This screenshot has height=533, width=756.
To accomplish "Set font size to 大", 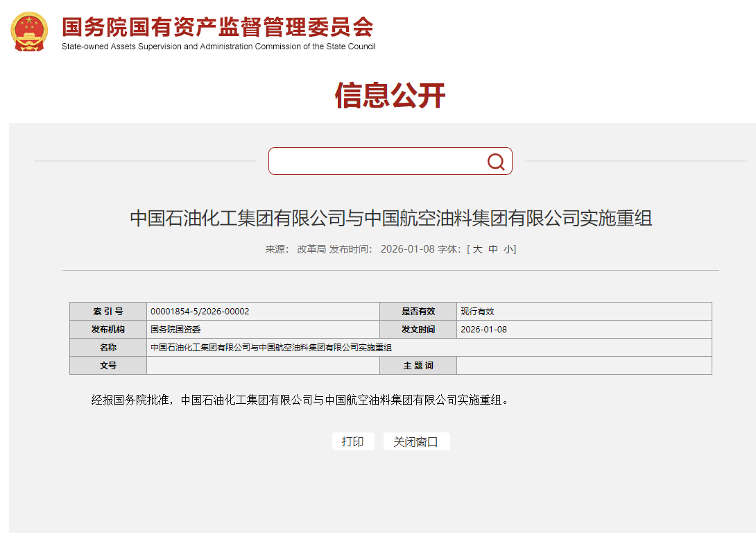I will [x=478, y=249].
